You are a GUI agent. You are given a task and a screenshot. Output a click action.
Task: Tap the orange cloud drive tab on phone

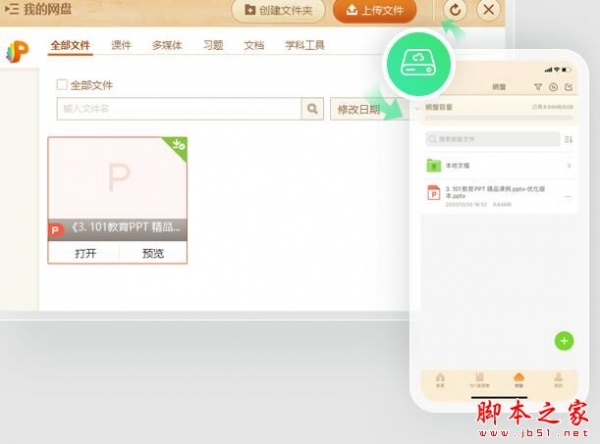(519, 380)
